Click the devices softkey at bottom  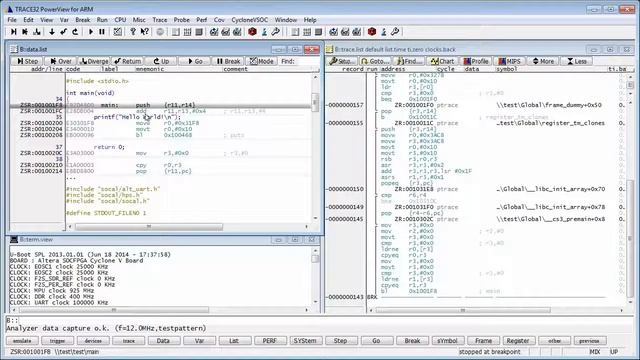point(93,340)
